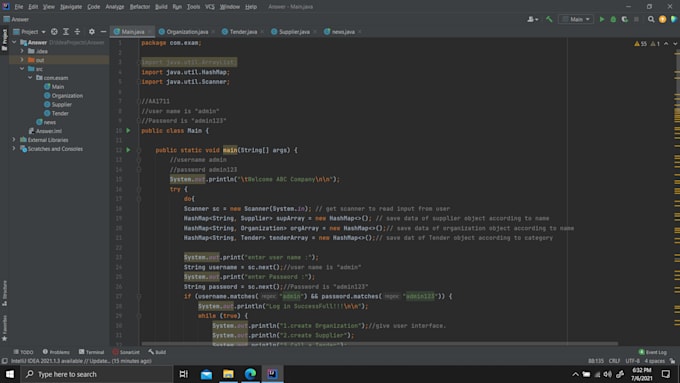Switch to the Supplier.java editor tab
This screenshot has height=383, width=680.
pos(294,32)
